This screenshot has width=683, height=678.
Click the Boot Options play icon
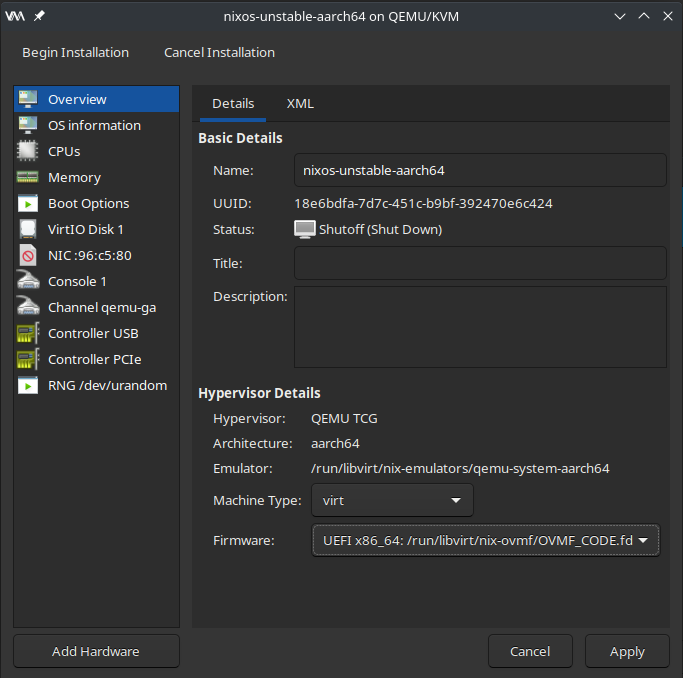point(28,203)
